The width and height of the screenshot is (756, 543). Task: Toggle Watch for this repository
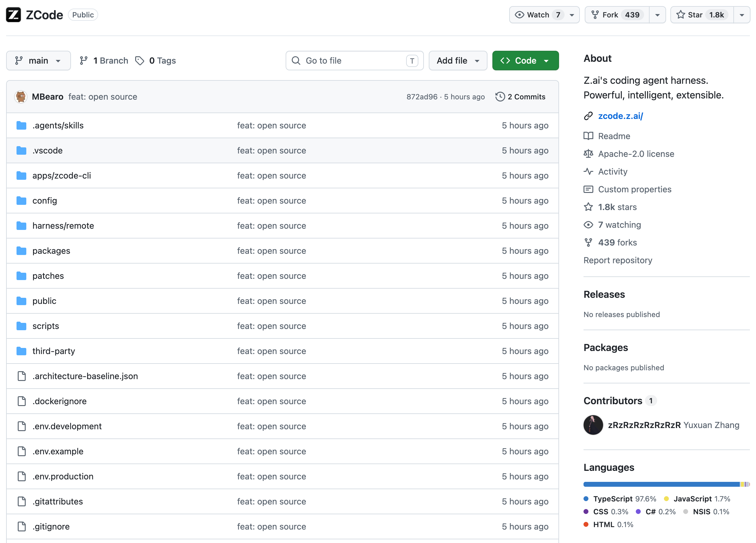tap(544, 15)
